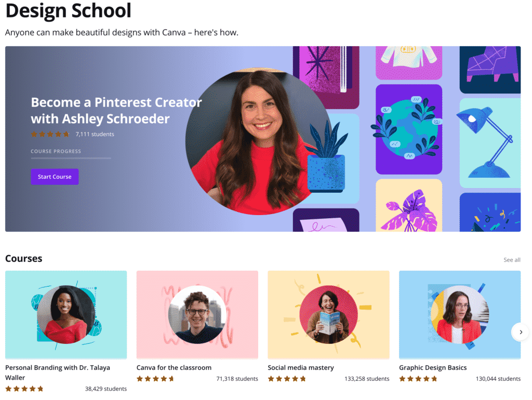
Task: Click the globe illustration tile in the banner
Action: 409,129
